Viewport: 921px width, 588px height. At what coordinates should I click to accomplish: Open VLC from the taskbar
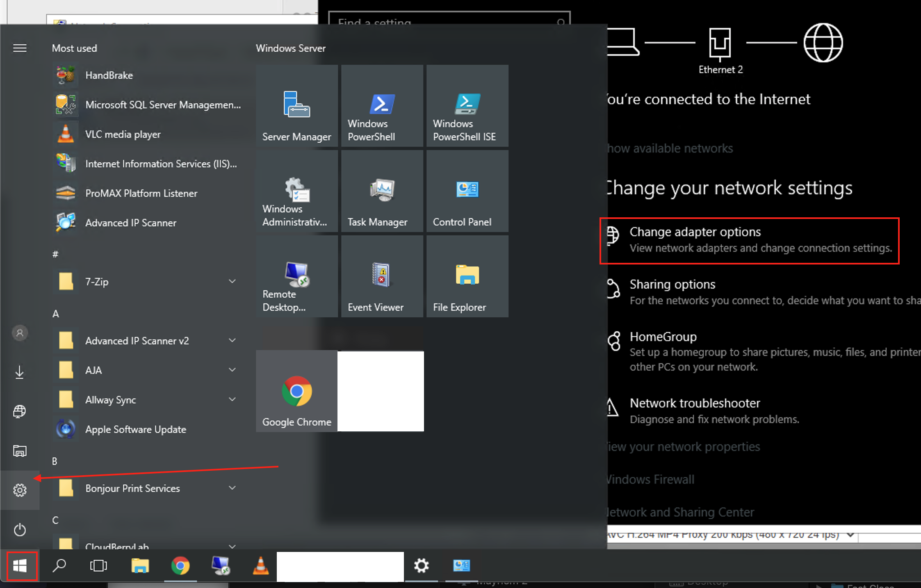point(261,566)
